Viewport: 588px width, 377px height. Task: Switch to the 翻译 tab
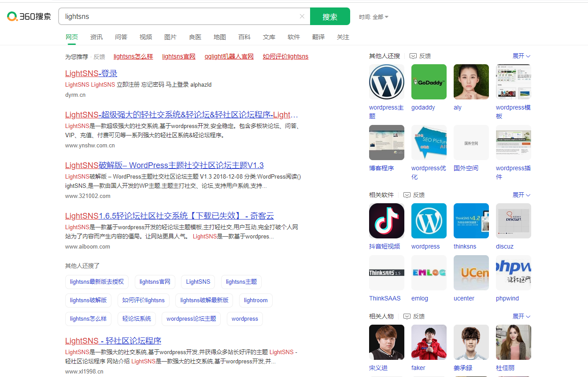click(318, 37)
